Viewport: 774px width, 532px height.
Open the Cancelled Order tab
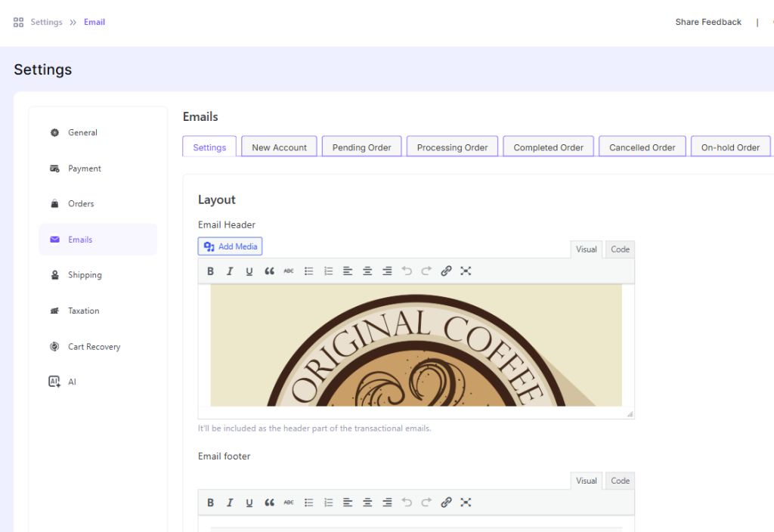(x=642, y=147)
